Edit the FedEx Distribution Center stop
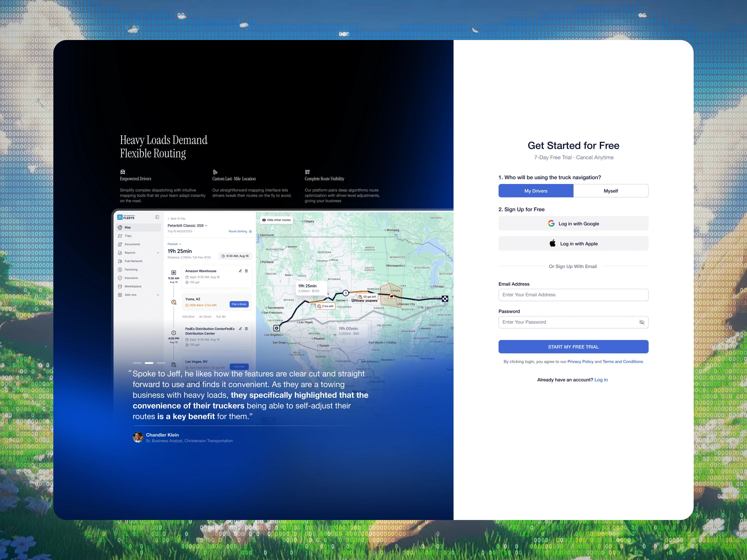The height and width of the screenshot is (560, 747). [240, 329]
